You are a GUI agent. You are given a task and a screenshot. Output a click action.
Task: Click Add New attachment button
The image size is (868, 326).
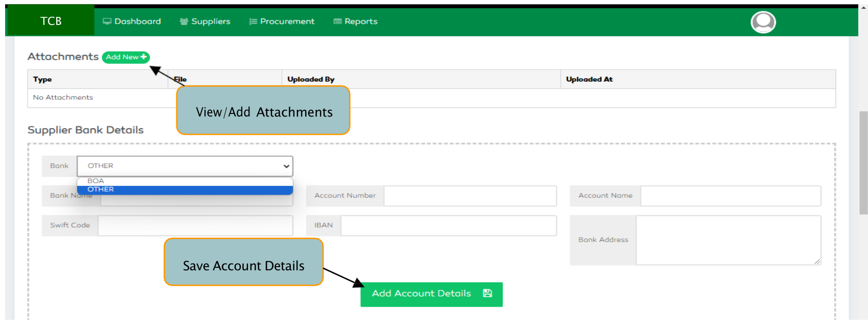[126, 57]
